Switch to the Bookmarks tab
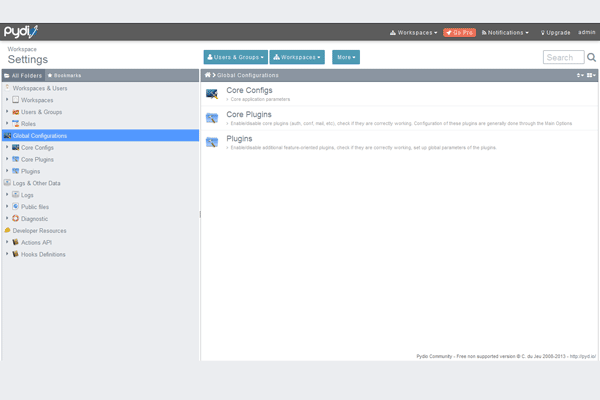This screenshot has height=400, width=600. point(64,75)
